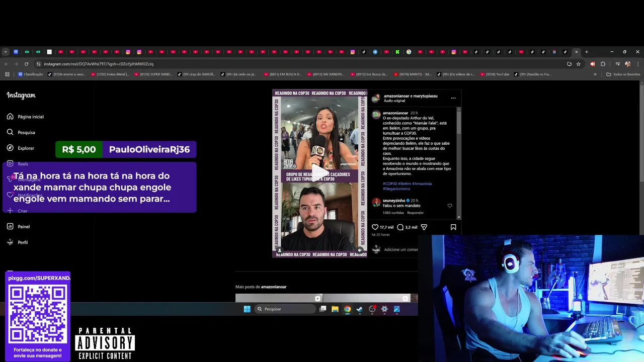Like the reel with heart icon
644x362 pixels.
pos(375,227)
